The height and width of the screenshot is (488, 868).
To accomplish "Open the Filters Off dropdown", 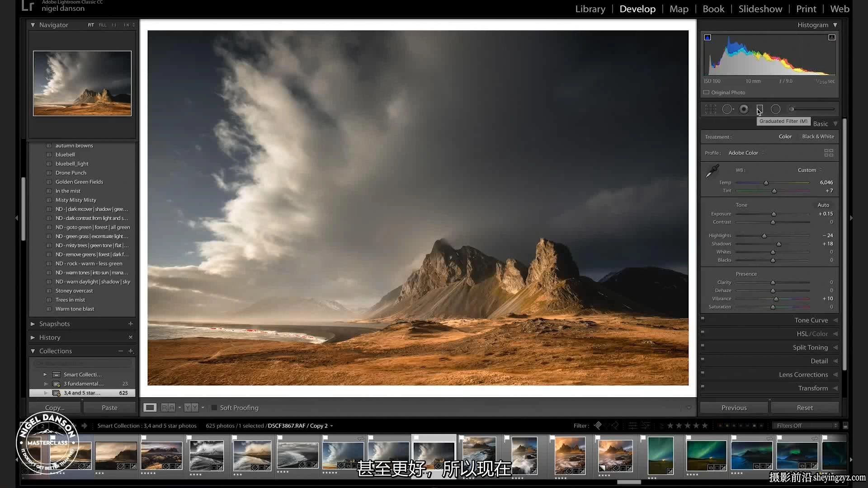I will click(x=805, y=426).
